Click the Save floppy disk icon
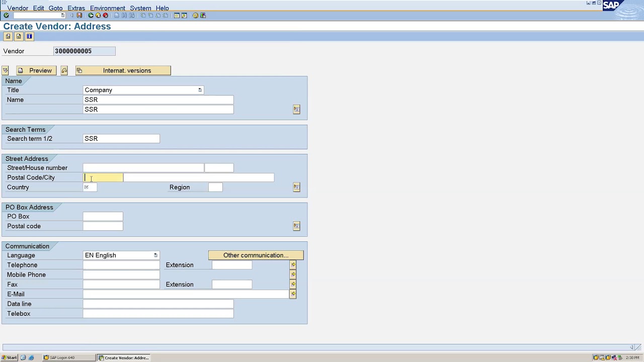Image resolution: width=644 pixels, height=362 pixels. (79, 16)
